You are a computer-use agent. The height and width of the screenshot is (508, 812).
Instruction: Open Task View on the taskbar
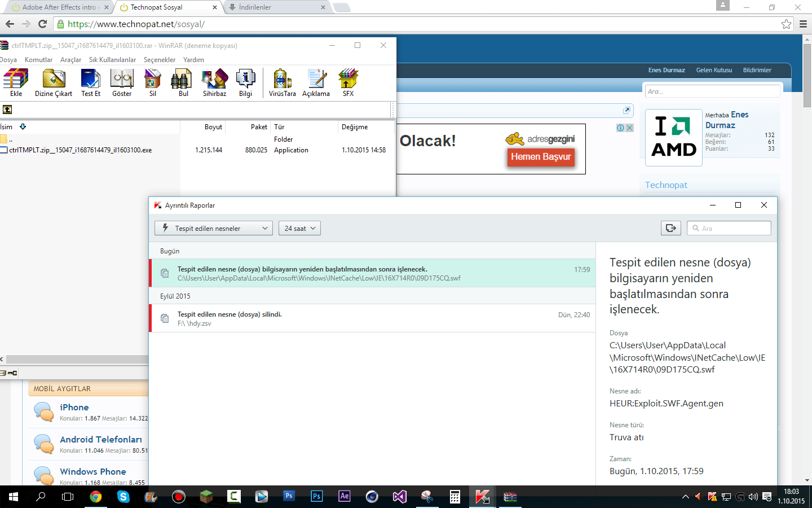(68, 497)
